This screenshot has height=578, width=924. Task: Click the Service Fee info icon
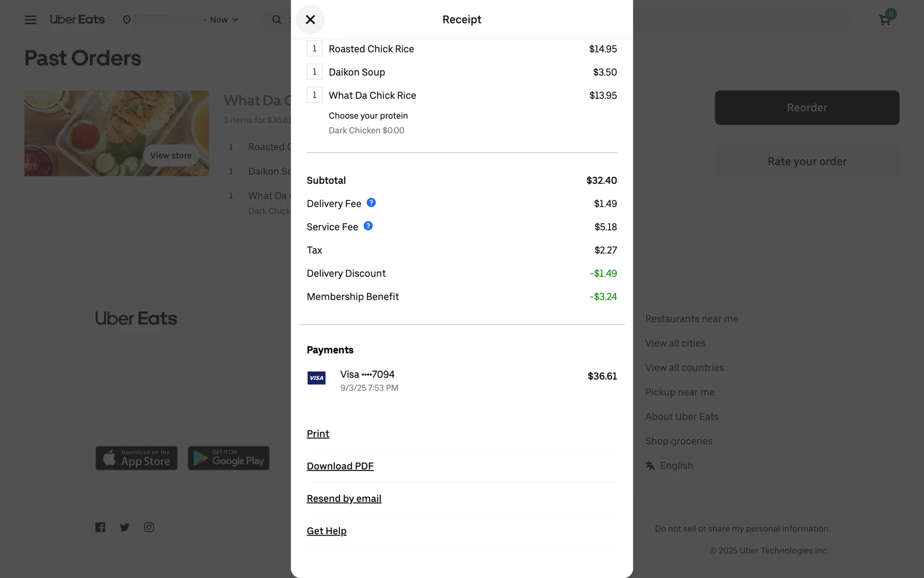click(368, 226)
